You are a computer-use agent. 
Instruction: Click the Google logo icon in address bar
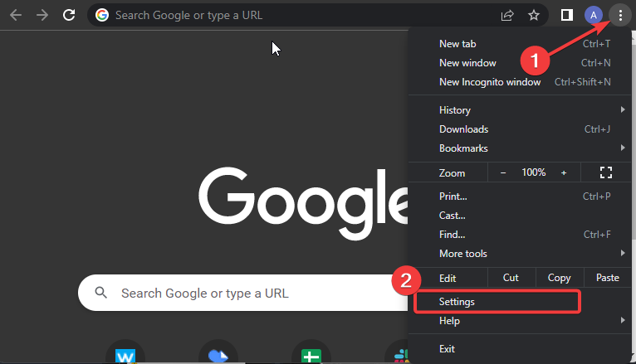point(102,16)
